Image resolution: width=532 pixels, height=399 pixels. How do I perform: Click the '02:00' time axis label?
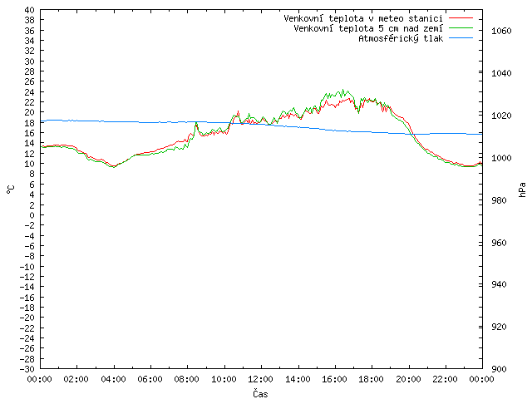click(76, 379)
